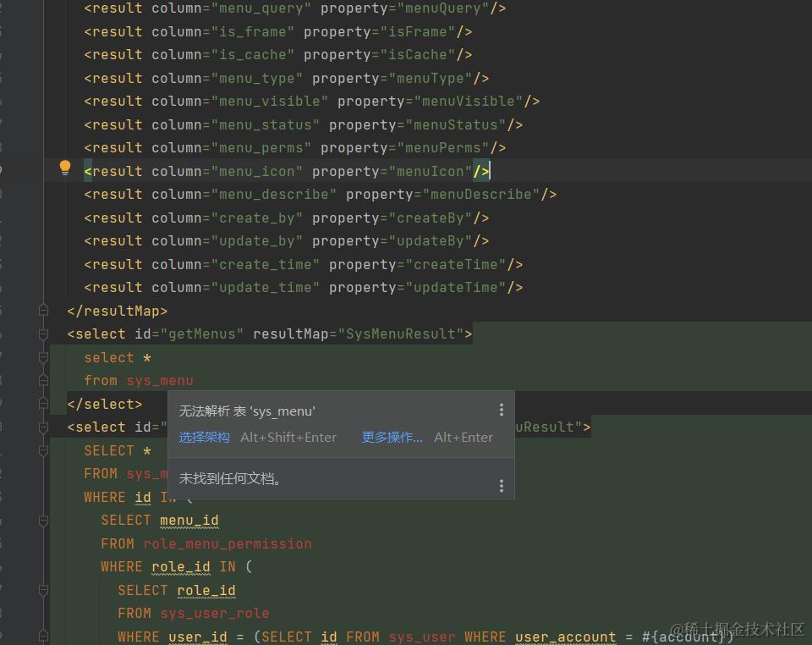This screenshot has width=812, height=645.
Task: Toggle fold marker beside 'SELECT menu_id' line
Action: (43, 521)
